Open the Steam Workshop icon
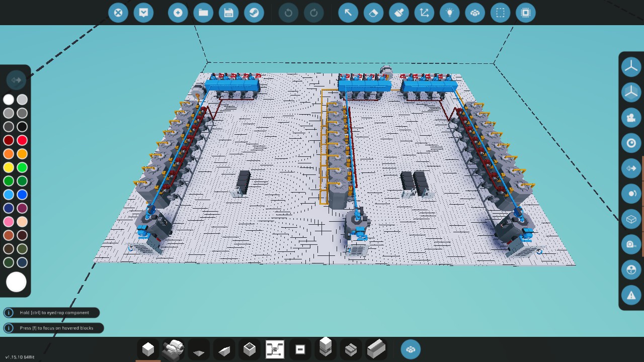Image resolution: width=644 pixels, height=362 pixels. pyautogui.click(x=254, y=13)
